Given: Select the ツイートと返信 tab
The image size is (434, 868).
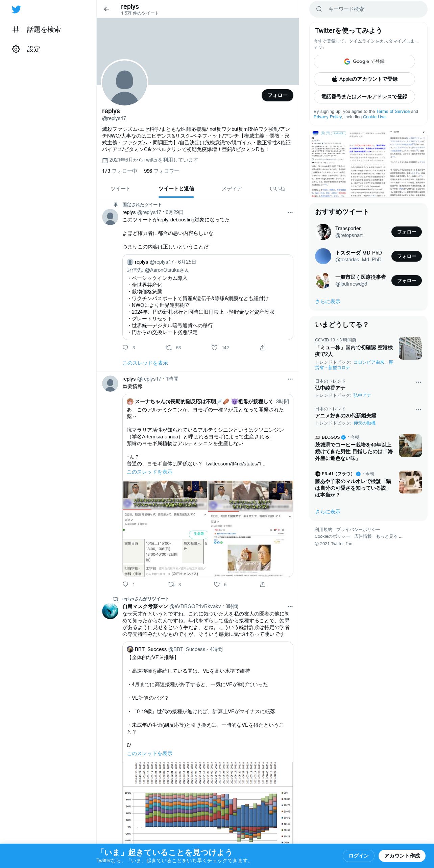Looking at the screenshot, I should pos(176,189).
